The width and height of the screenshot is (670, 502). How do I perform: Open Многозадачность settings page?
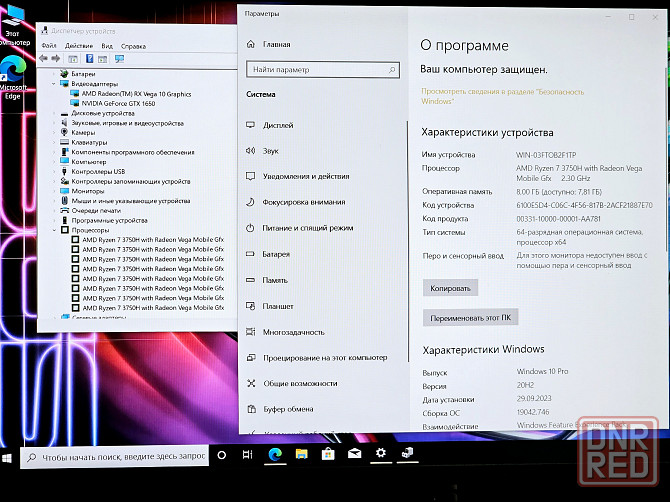pos(285,332)
